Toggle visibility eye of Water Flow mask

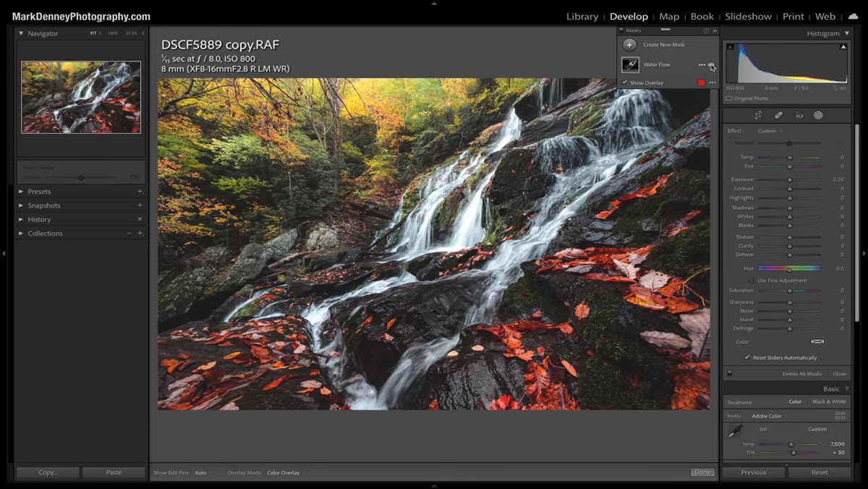[x=712, y=65]
